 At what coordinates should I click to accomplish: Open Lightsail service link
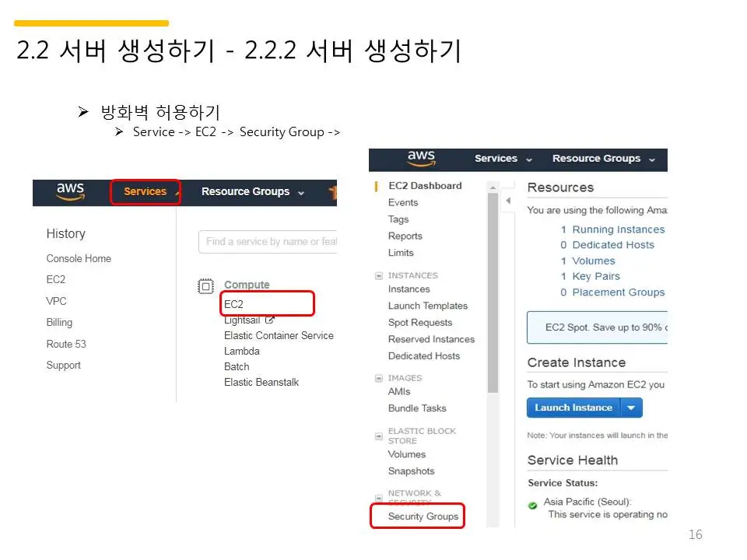pyautogui.click(x=242, y=320)
